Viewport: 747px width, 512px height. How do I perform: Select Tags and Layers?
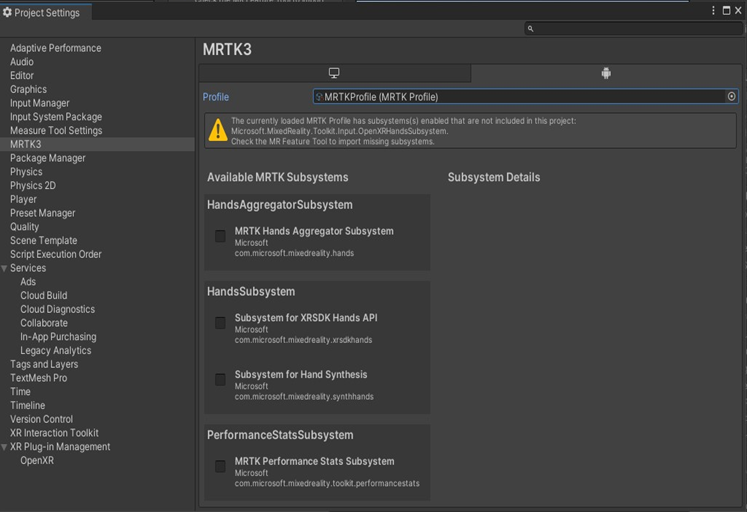(44, 364)
